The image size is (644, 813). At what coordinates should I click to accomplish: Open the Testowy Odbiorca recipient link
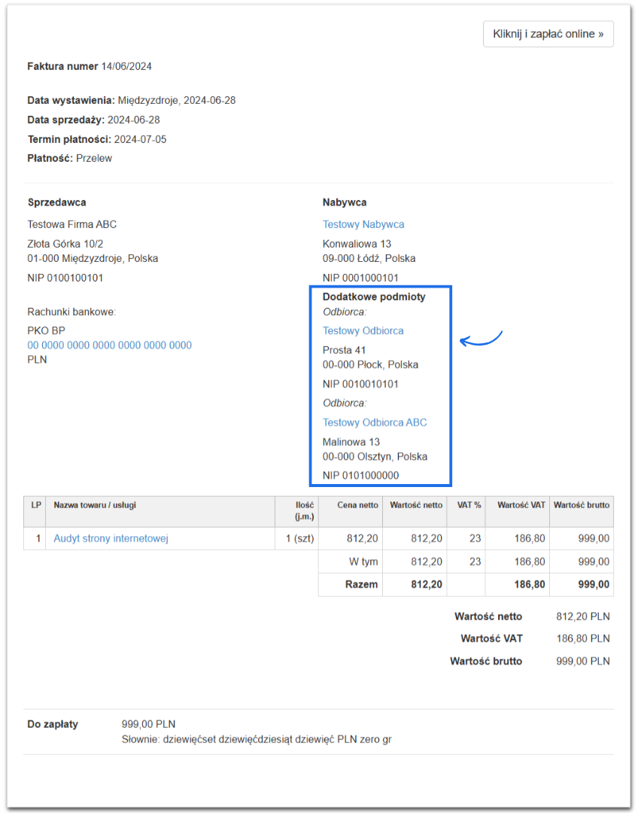363,330
